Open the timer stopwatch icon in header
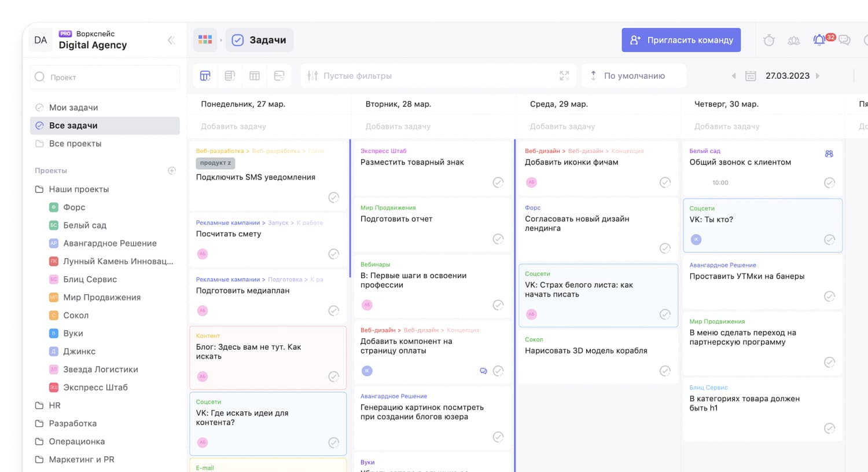This screenshot has width=868, height=472. pyautogui.click(x=768, y=40)
